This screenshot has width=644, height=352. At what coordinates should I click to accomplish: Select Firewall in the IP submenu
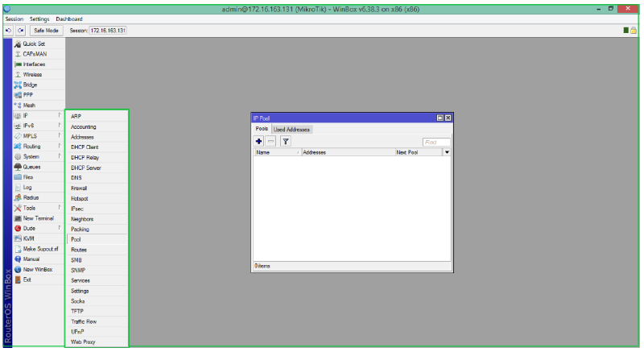pyautogui.click(x=97, y=188)
